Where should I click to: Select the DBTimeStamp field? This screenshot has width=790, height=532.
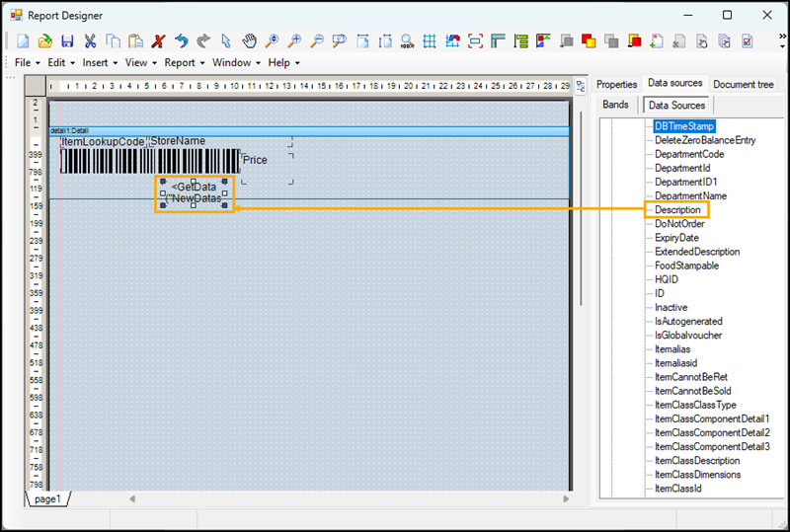click(684, 126)
